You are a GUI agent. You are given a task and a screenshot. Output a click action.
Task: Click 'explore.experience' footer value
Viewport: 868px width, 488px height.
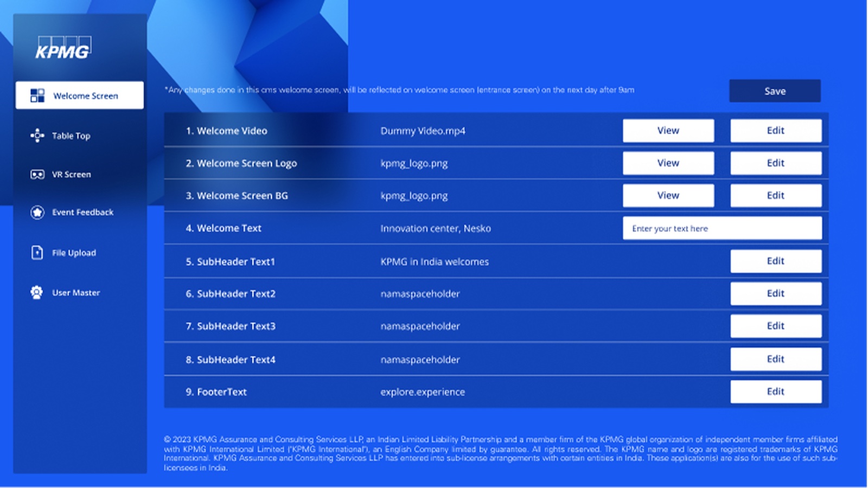tap(423, 392)
